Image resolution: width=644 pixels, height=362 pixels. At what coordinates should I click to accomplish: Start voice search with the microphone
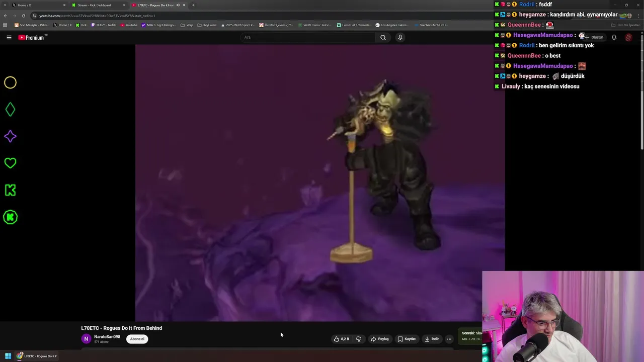(400, 37)
